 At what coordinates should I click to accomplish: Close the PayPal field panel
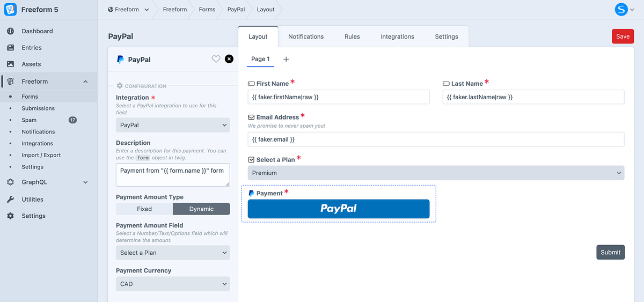pyautogui.click(x=229, y=59)
